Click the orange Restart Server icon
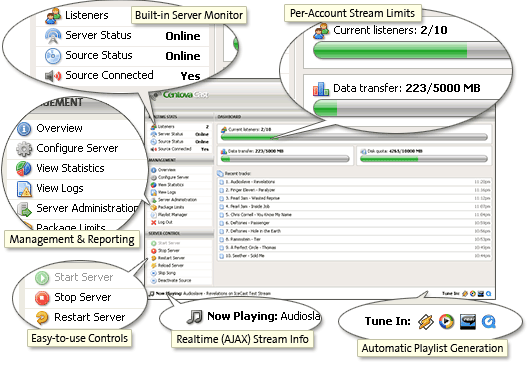The width and height of the screenshot is (530, 366). [42, 317]
